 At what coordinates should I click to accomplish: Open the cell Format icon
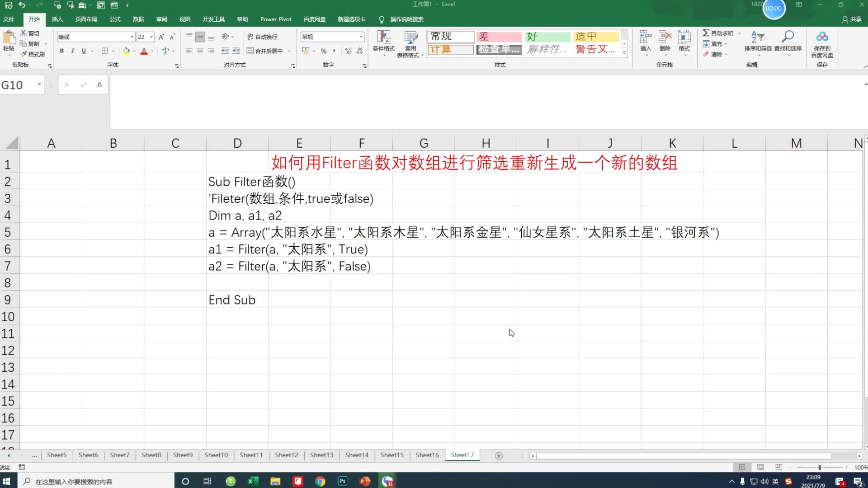[x=684, y=37]
